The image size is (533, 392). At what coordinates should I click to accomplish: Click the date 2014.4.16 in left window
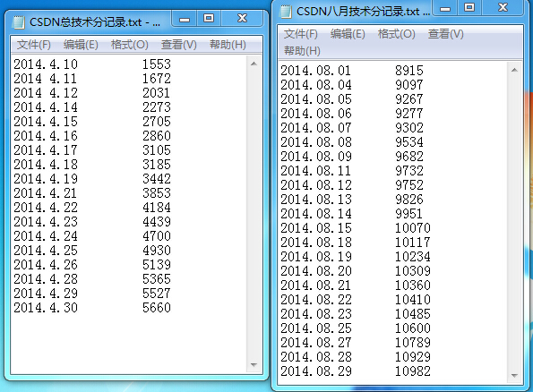(46, 136)
